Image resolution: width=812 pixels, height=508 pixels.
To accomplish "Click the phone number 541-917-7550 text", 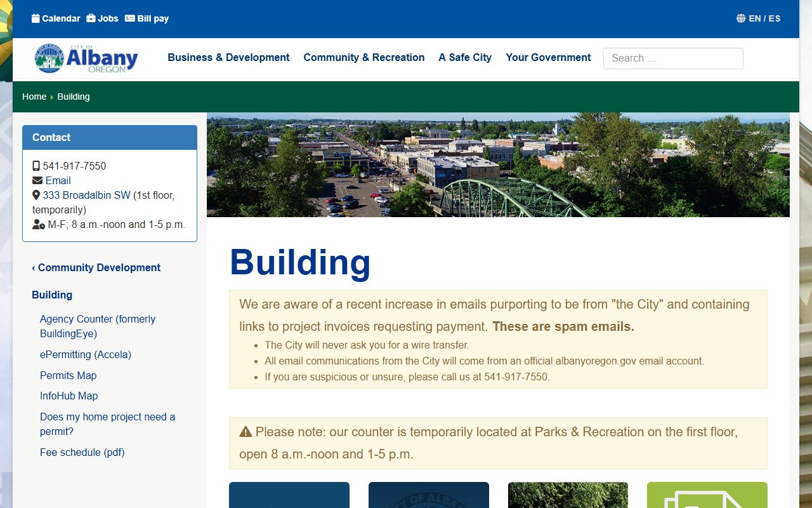I will click(x=74, y=166).
